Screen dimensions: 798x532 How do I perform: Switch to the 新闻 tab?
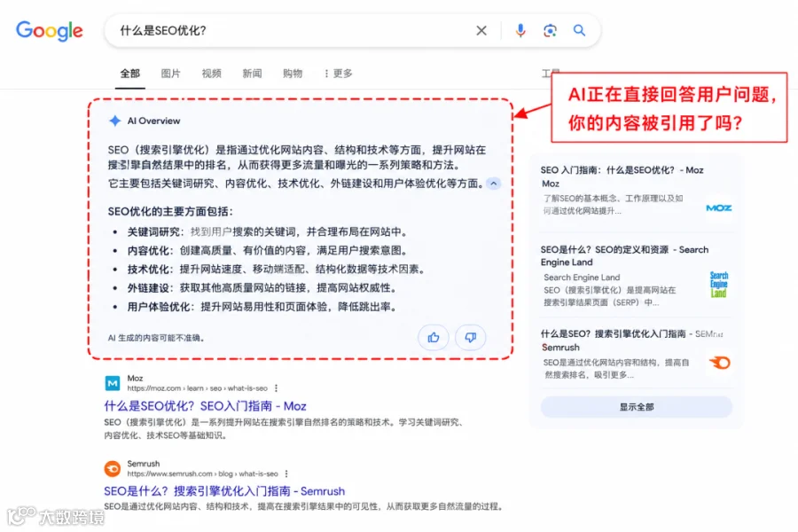point(252,74)
